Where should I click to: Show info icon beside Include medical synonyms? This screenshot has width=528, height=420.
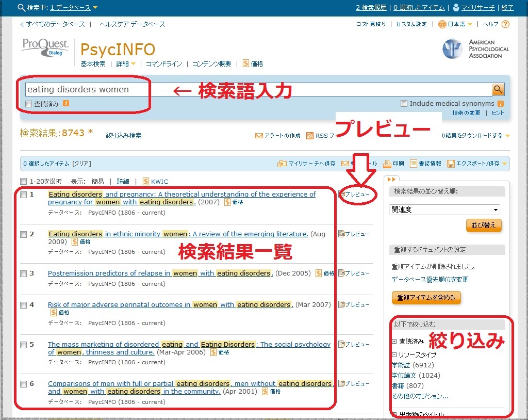(x=501, y=104)
